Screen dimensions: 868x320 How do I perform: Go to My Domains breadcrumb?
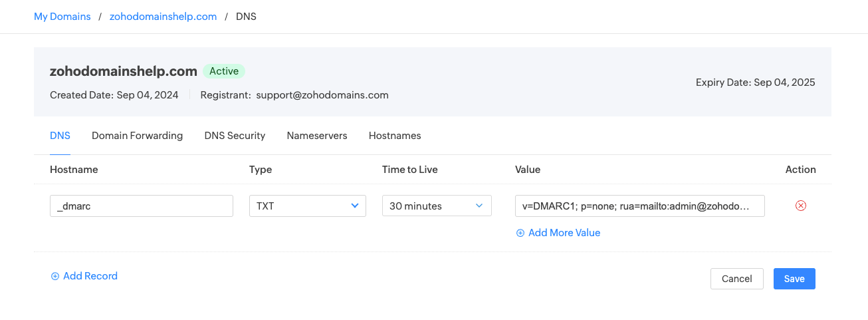62,17
